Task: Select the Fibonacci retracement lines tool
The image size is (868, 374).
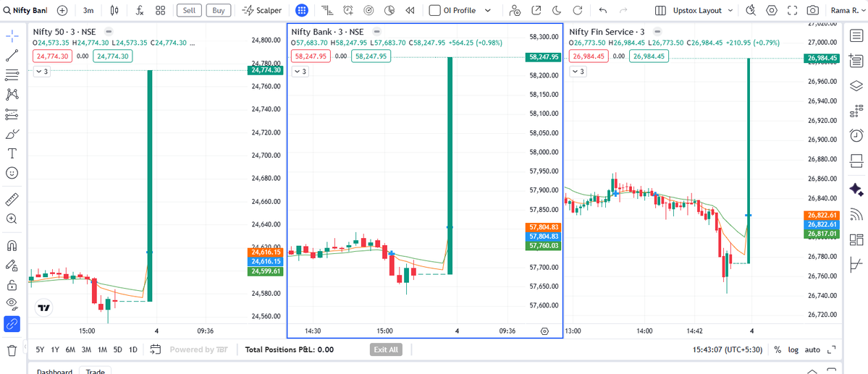Action: click(x=12, y=75)
